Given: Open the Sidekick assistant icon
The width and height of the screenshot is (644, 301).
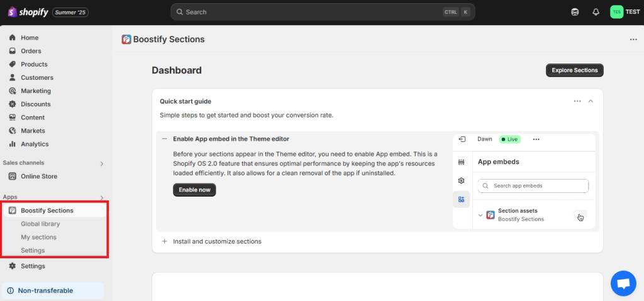Looking at the screenshot, I should [x=575, y=12].
